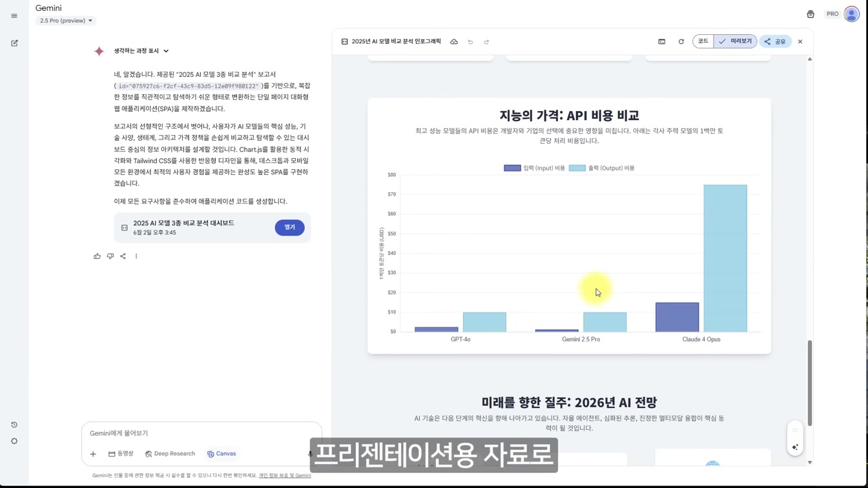Image resolution: width=868 pixels, height=488 pixels.
Task: Click the microphone icon in prompt box
Action: [x=311, y=454]
